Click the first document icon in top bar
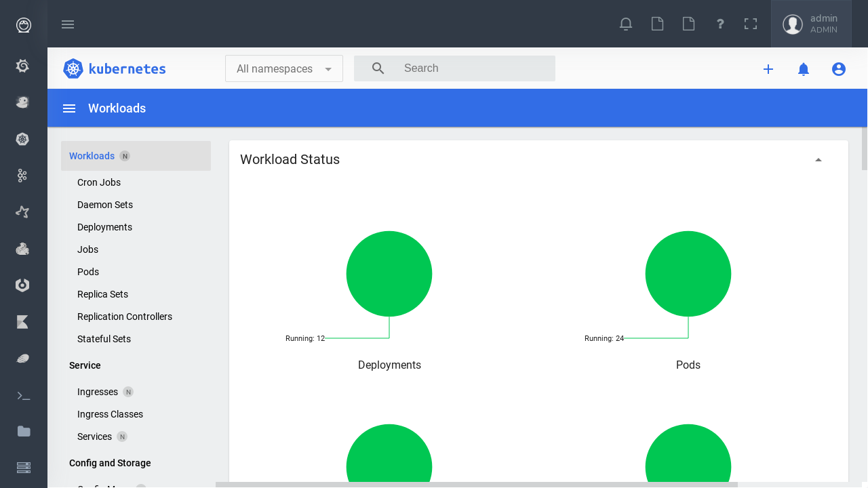The width and height of the screenshot is (868, 488). coord(657,24)
